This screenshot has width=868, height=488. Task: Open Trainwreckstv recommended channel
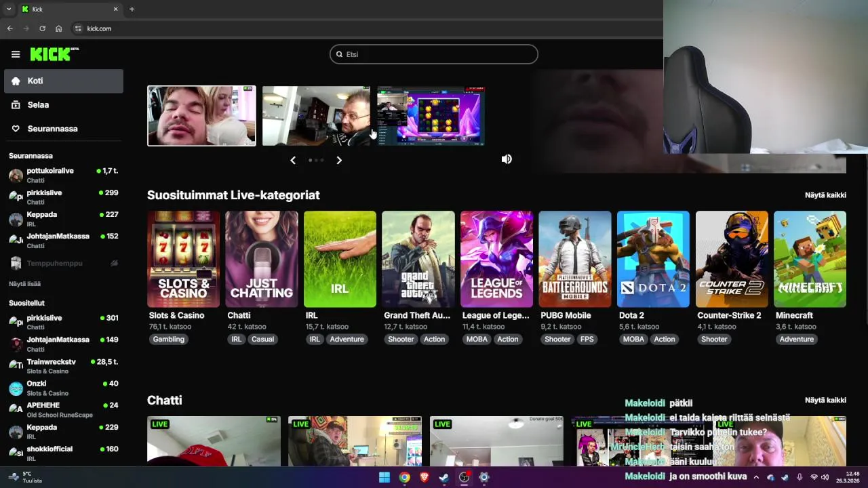click(x=64, y=366)
